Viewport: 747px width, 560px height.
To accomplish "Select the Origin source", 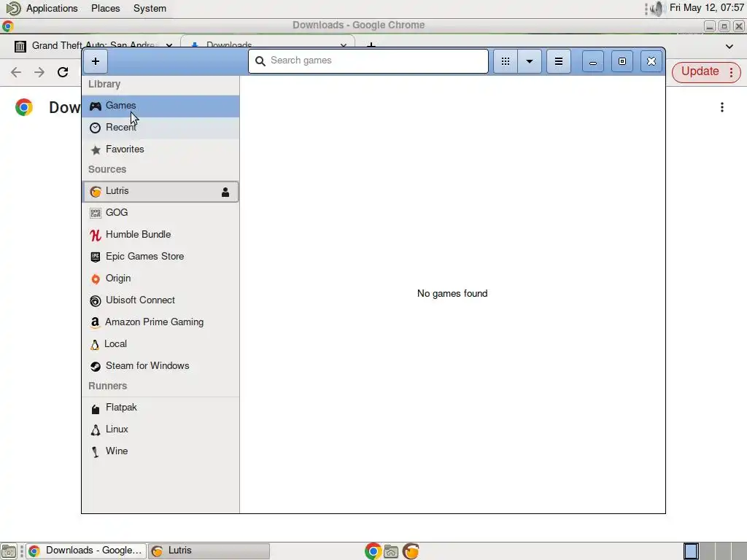I will tap(160, 279).
